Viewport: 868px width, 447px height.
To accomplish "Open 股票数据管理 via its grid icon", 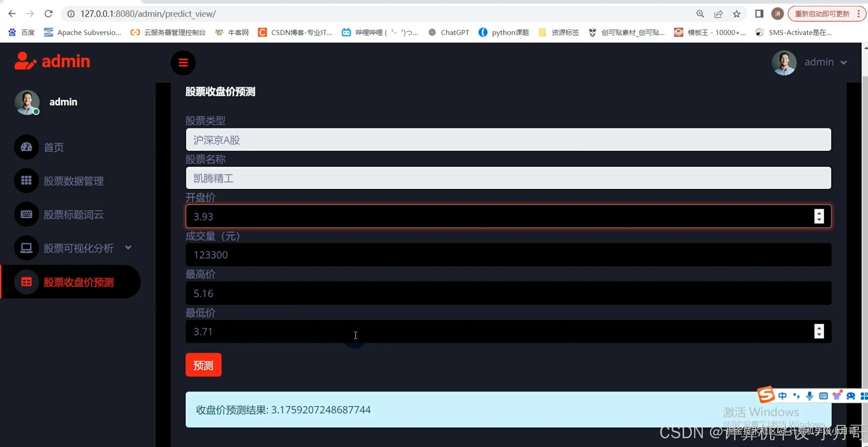I will tap(26, 180).
